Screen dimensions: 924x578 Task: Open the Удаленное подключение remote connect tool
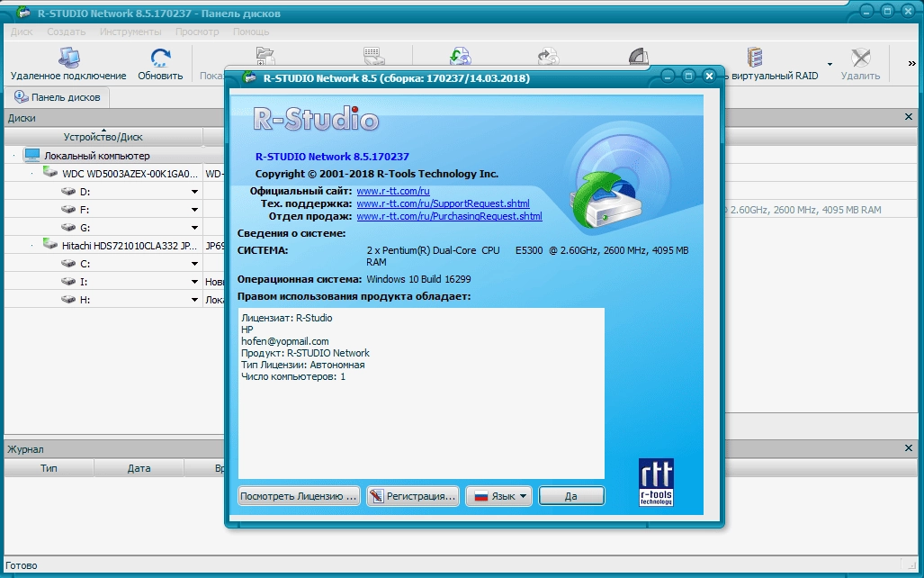point(68,64)
